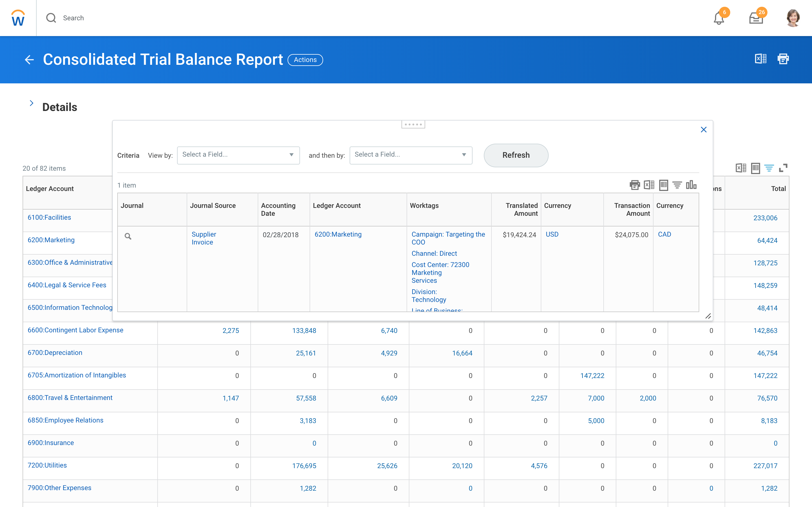Open main grid filter icon
This screenshot has width=812, height=507.
pyautogui.click(x=769, y=168)
